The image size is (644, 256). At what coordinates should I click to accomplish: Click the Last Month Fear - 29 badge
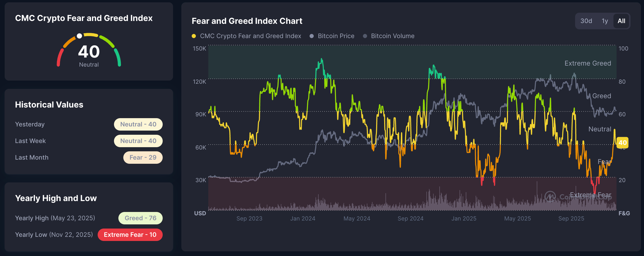(143, 158)
